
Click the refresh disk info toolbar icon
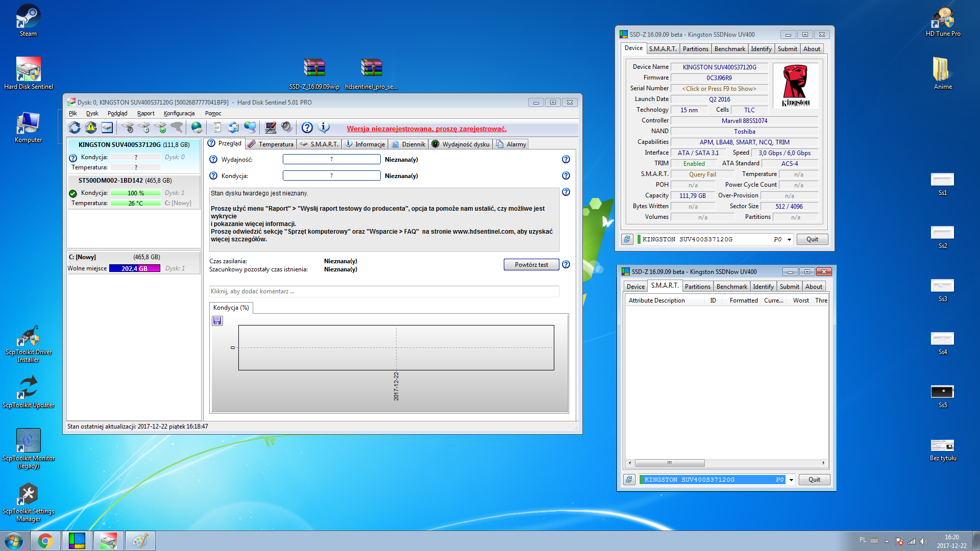(75, 128)
